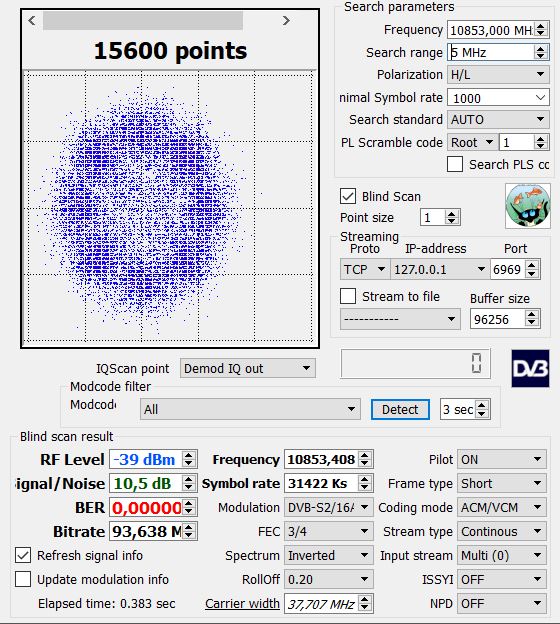Enable the Search PLS code checkbox
560x624 pixels.
click(455, 164)
